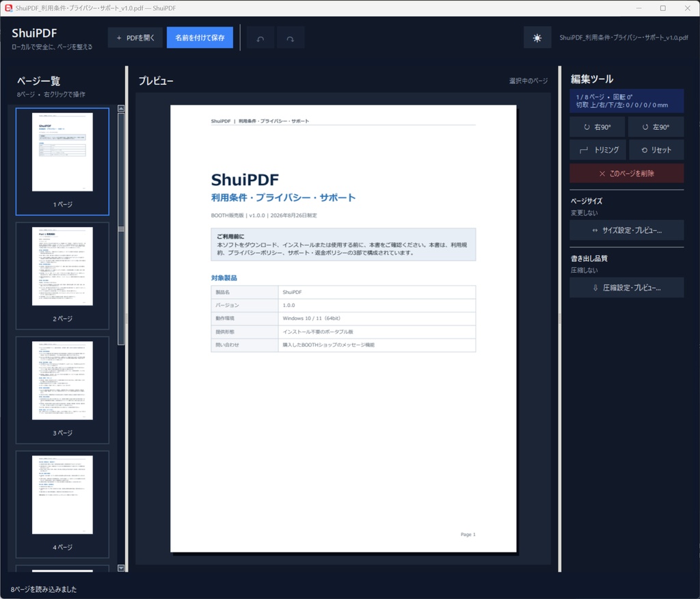Open サイズ設定・プレビュー page size settings
Viewport: 700px width, 599px height.
(x=627, y=230)
